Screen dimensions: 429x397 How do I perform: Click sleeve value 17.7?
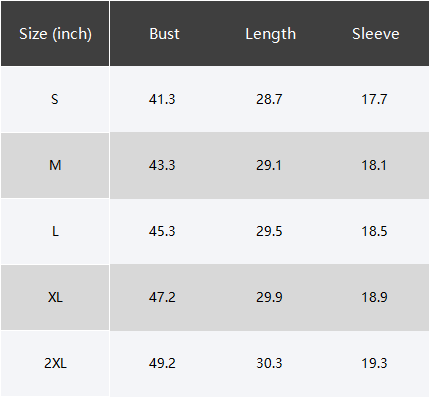point(374,99)
